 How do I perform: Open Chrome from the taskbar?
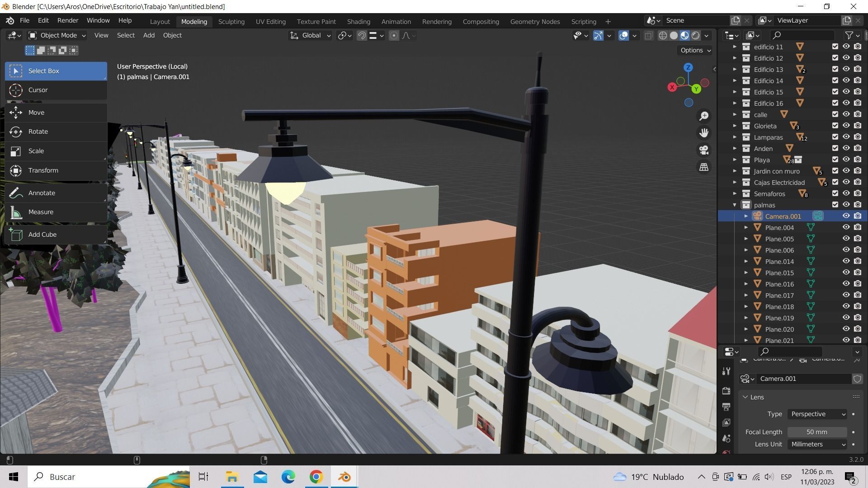(316, 477)
